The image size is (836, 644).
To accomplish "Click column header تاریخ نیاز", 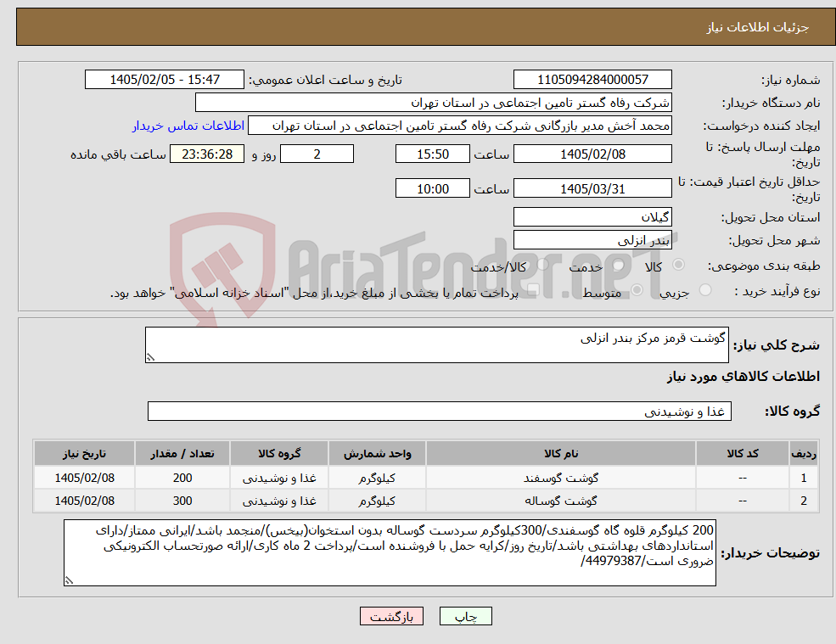I will (84, 453).
